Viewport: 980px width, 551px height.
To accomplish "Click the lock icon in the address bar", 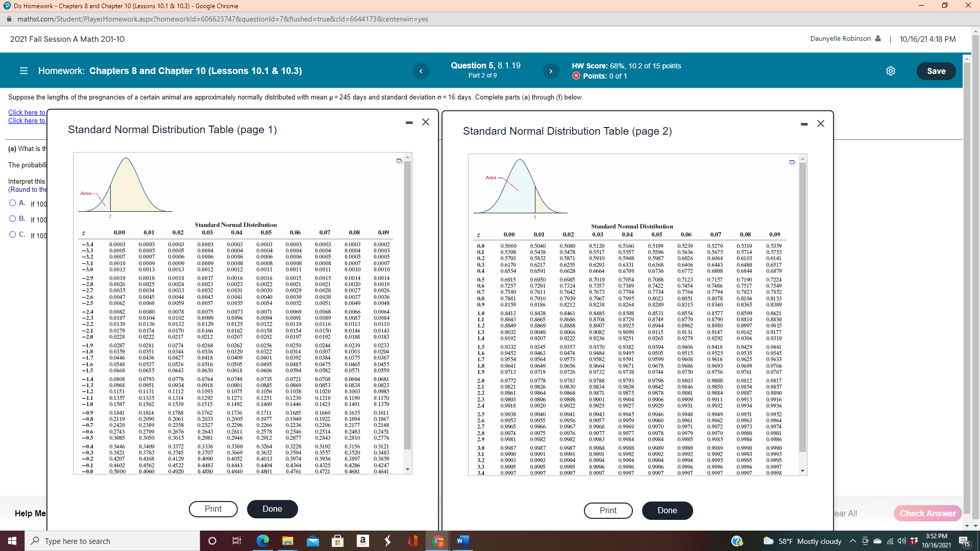I will 9,19.
